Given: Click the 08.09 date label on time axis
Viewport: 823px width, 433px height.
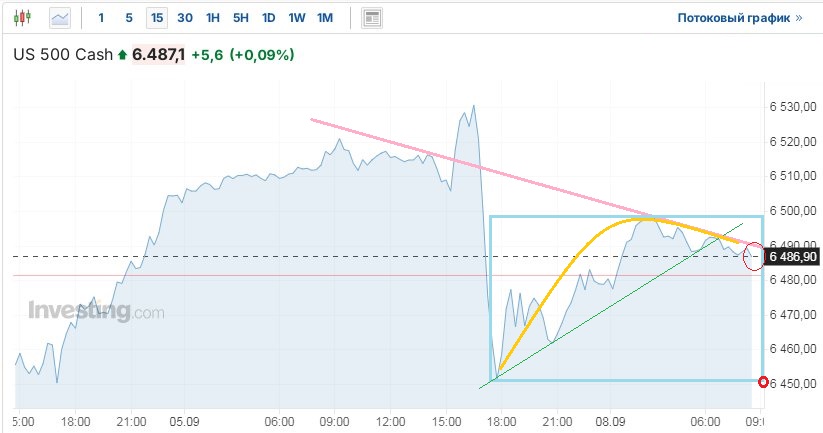Looking at the screenshot, I should [612, 421].
